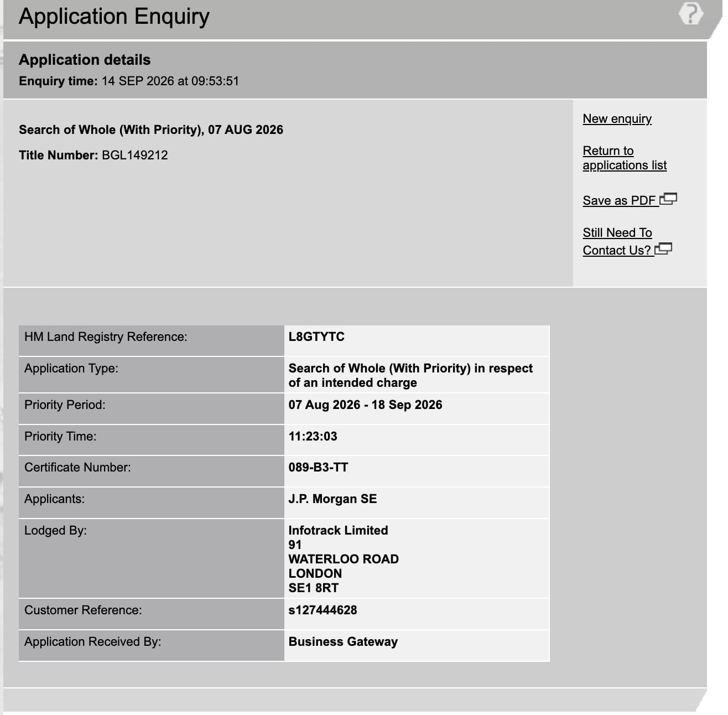Image resolution: width=728 pixels, height=715 pixels.
Task: Click the Application Type description cell
Action: (417, 375)
